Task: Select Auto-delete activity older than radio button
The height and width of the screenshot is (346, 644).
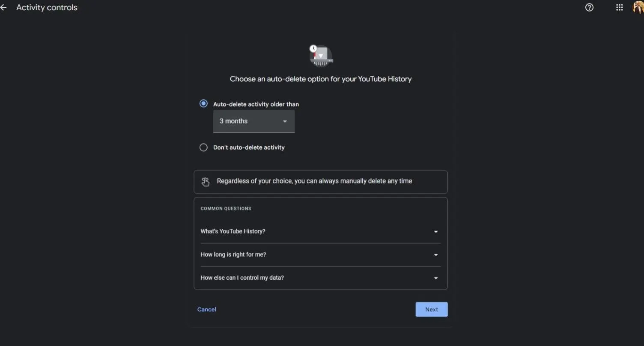Action: click(x=203, y=104)
